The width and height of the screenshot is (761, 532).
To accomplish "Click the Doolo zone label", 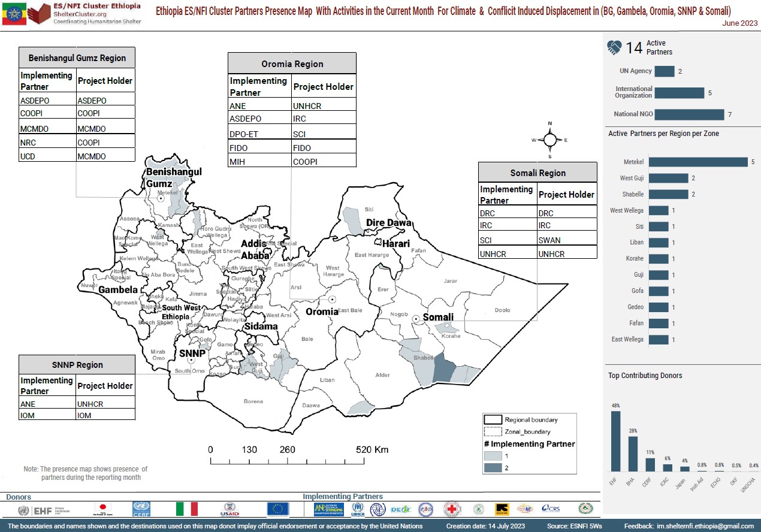I will point(502,310).
